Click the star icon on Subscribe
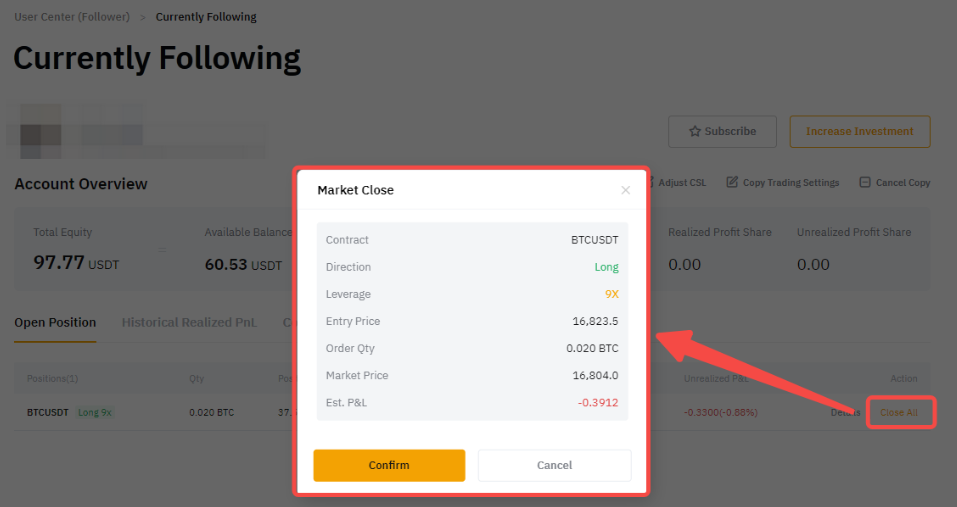This screenshot has width=957, height=507. [695, 131]
